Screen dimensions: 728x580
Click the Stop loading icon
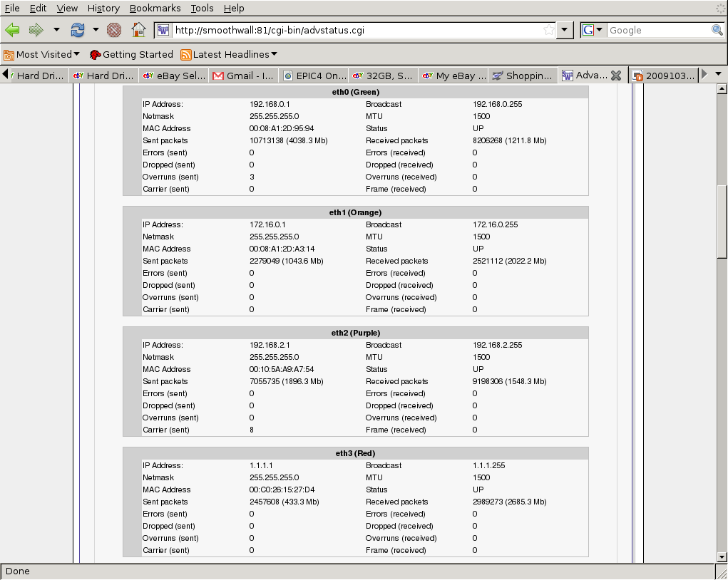(114, 30)
